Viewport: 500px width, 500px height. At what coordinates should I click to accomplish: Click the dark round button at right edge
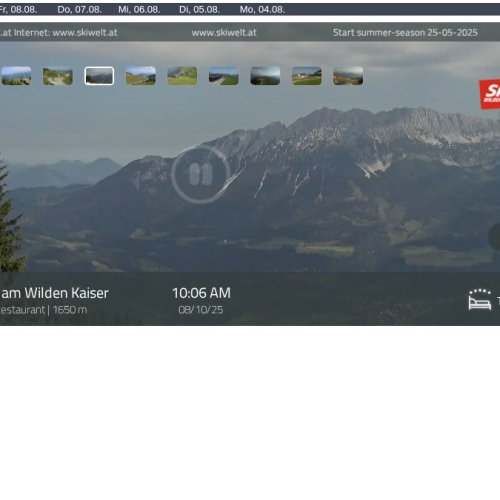(x=494, y=236)
